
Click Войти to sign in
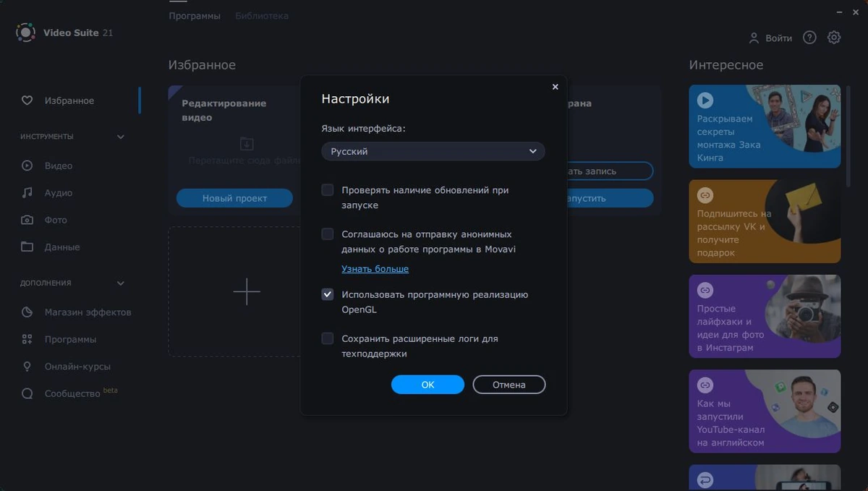(x=778, y=38)
